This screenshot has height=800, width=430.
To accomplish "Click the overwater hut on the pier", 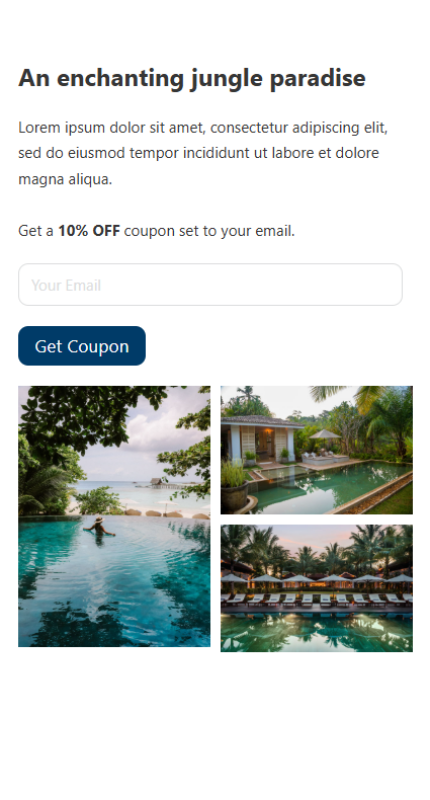I will pyautogui.click(x=159, y=482).
